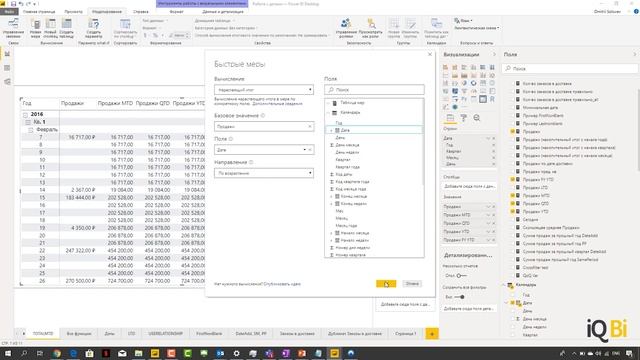Open Model view from left sidebar
This screenshot has height=360, width=640.
[x=7, y=82]
